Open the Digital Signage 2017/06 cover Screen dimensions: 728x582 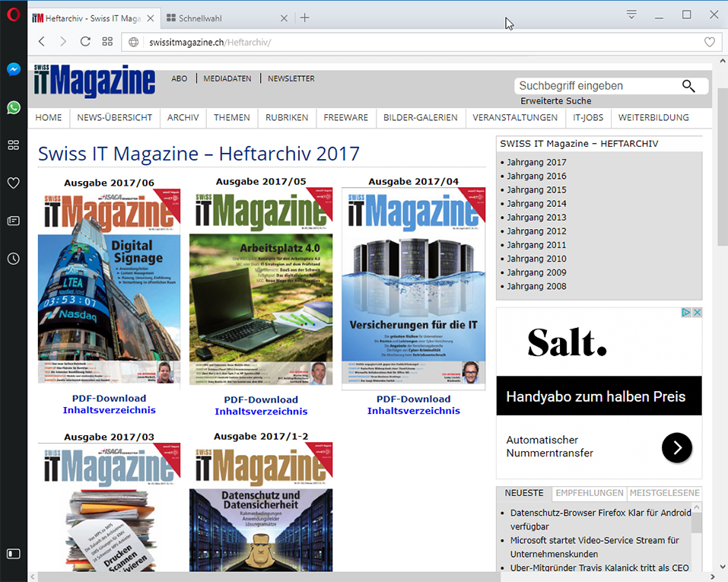(109, 286)
